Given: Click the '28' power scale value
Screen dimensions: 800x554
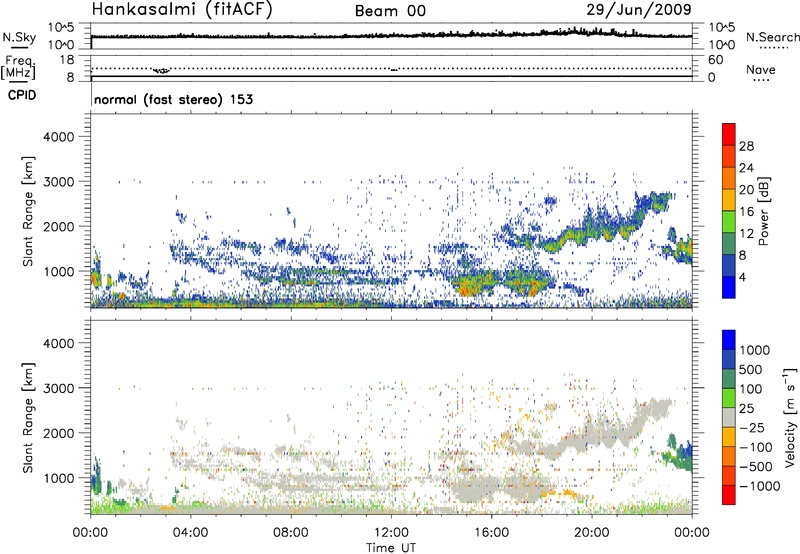Looking at the screenshot, I should [x=746, y=146].
